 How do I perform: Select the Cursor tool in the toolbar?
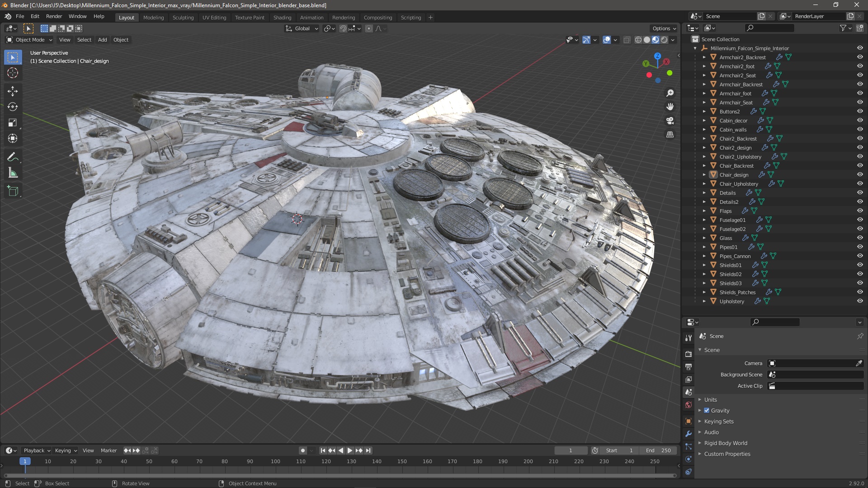coord(13,73)
